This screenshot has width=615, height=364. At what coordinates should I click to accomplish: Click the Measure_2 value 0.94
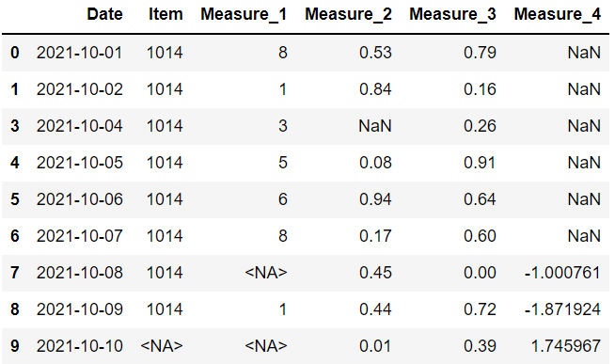pyautogui.click(x=375, y=199)
